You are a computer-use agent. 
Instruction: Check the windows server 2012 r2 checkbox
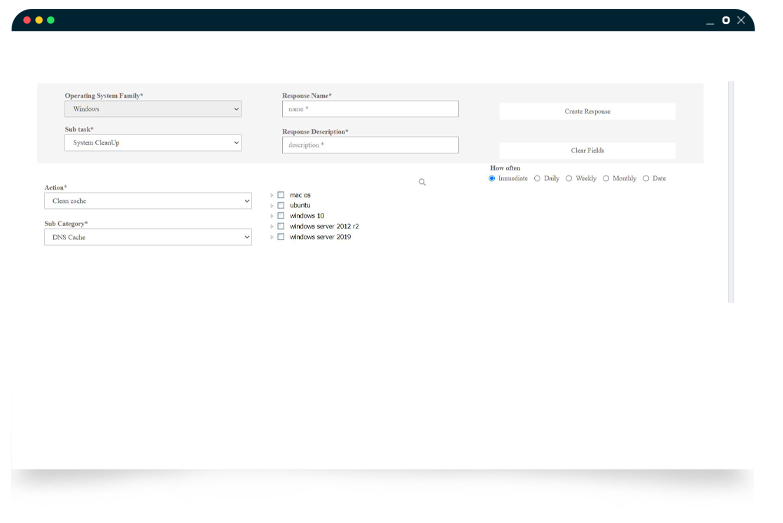tap(281, 226)
